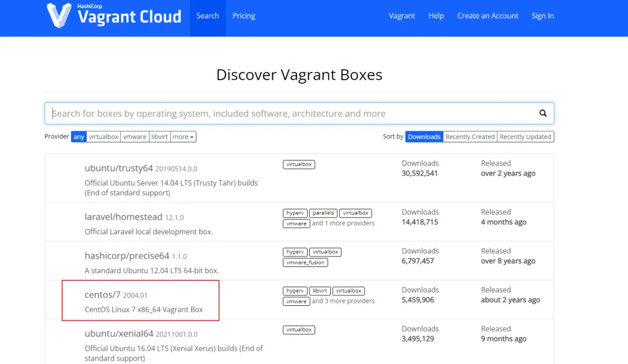The width and height of the screenshot is (628, 364).
Task: Click vmware tag on laravel/homestead
Action: click(x=297, y=223)
